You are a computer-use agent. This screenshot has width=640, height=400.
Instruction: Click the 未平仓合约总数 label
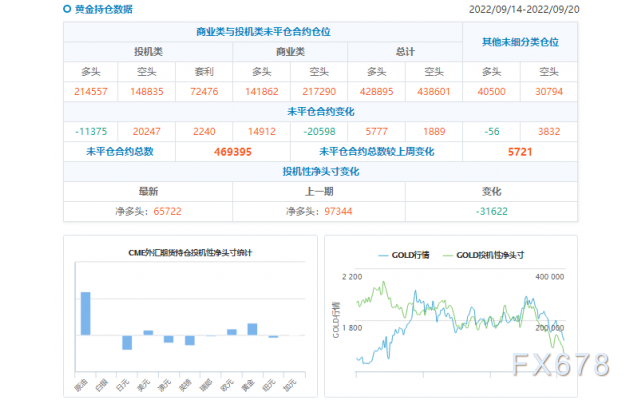pyautogui.click(x=120, y=152)
